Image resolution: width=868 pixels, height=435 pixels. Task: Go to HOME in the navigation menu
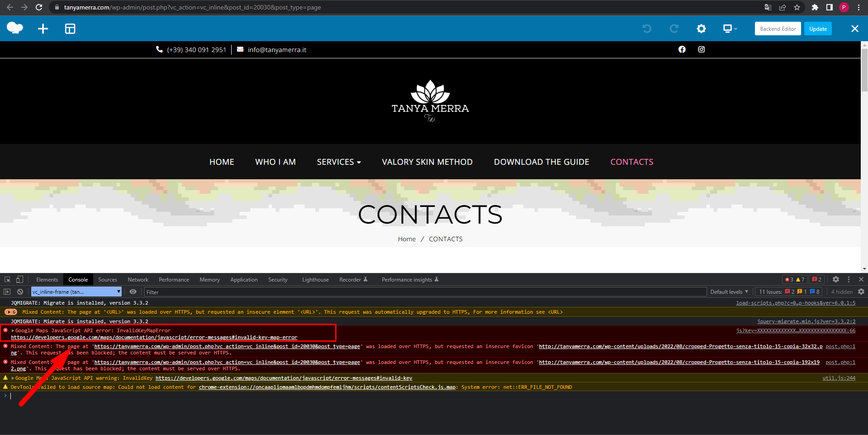tap(222, 162)
